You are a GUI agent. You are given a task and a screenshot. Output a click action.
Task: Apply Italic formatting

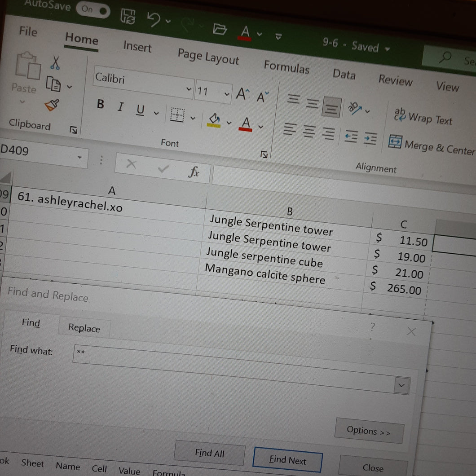(x=121, y=106)
